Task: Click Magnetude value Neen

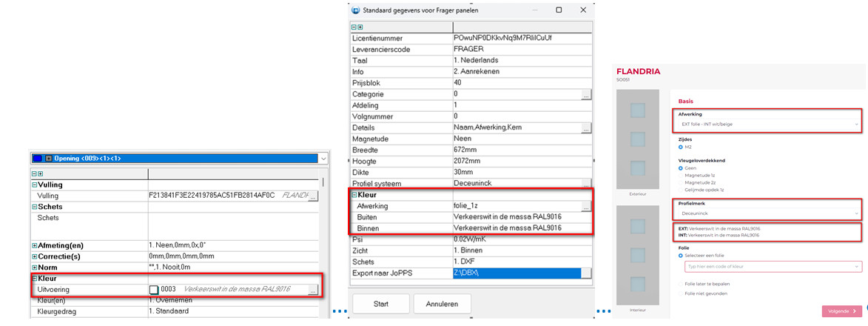Action: pyautogui.click(x=522, y=139)
